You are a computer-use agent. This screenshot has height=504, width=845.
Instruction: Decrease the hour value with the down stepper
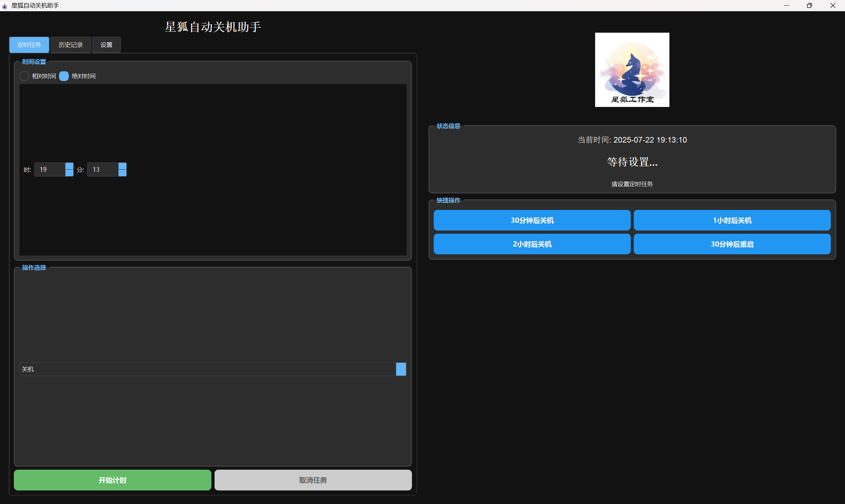point(69,173)
